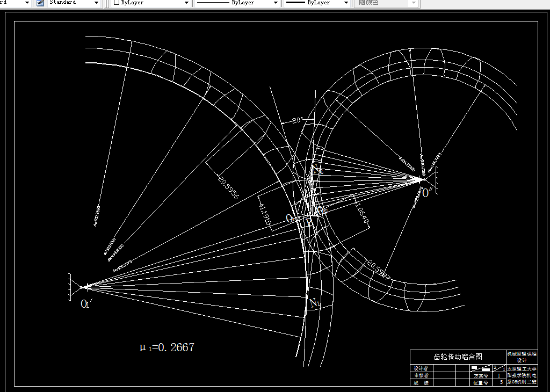The width and height of the screenshot is (550, 392).
Task: Select the N1 point label
Action: pos(314,302)
